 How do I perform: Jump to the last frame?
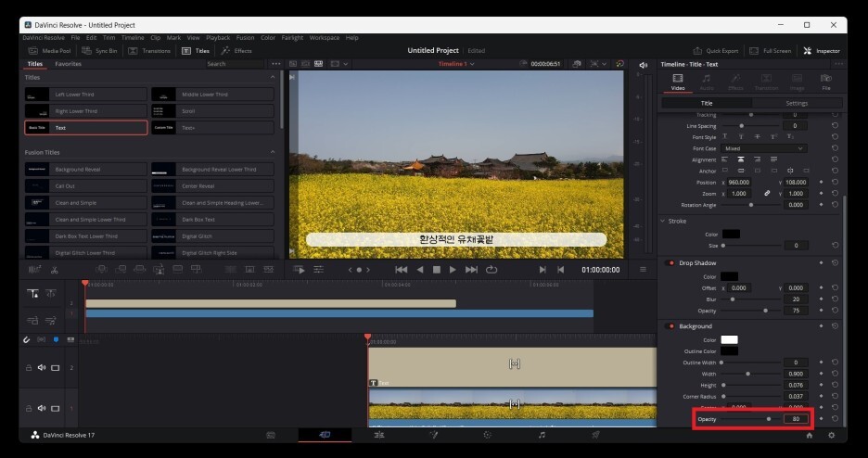(471, 270)
